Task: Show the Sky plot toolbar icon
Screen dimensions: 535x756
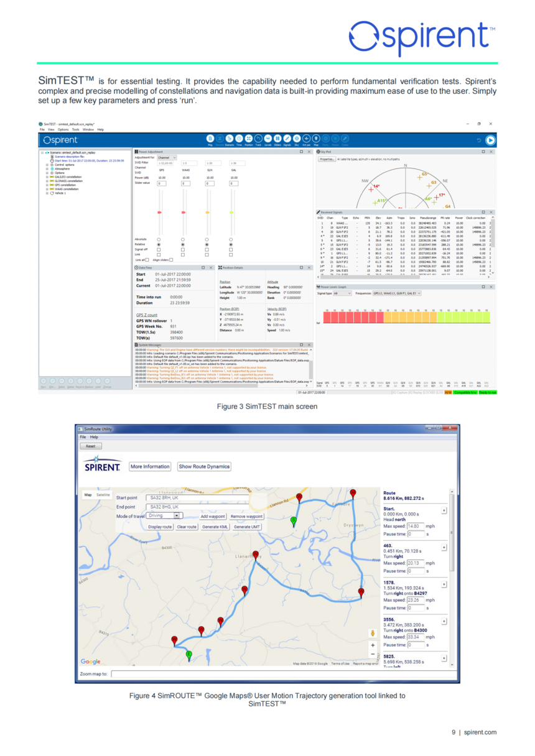Action: point(297,138)
